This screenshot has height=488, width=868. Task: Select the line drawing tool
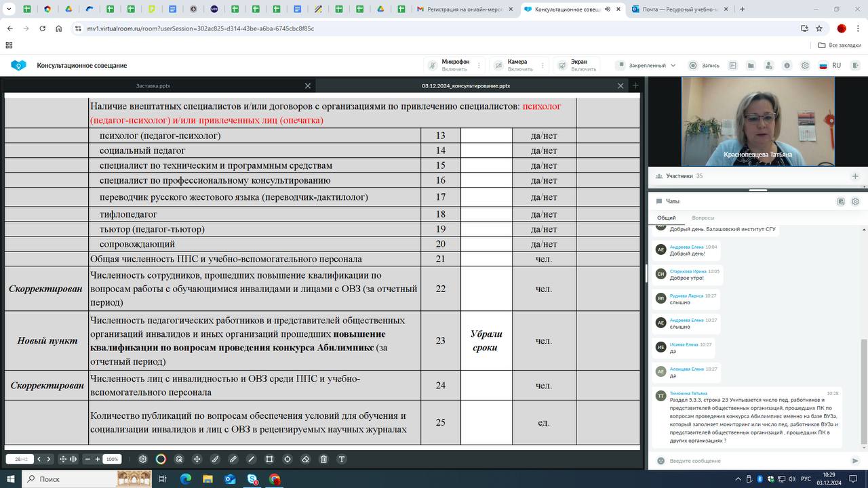coord(251,459)
